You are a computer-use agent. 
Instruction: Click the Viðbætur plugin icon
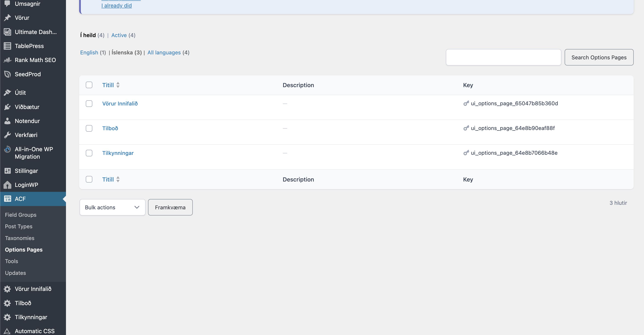(x=7, y=107)
